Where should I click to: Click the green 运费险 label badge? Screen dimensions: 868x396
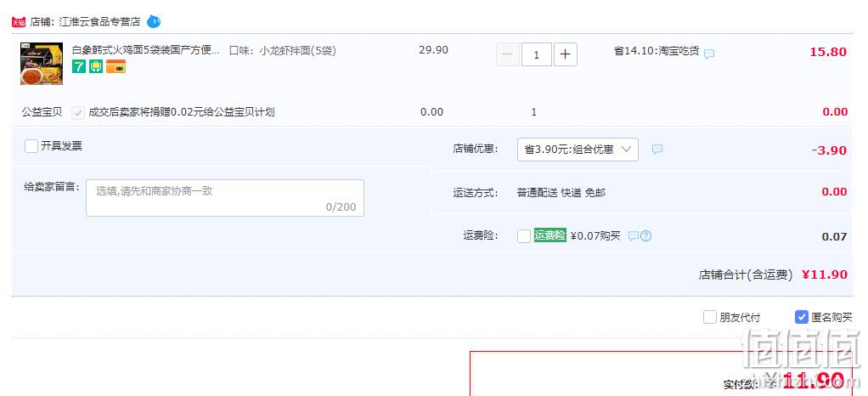(550, 235)
